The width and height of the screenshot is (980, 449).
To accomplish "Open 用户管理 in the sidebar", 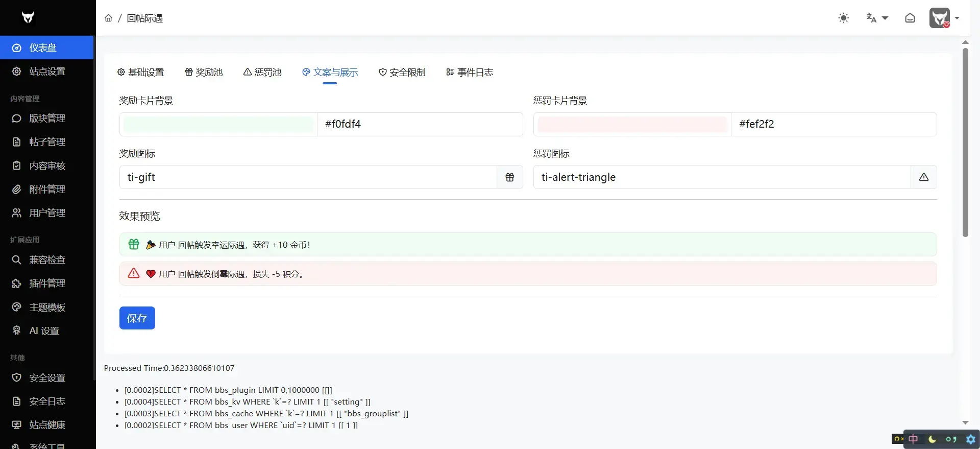I will click(47, 212).
